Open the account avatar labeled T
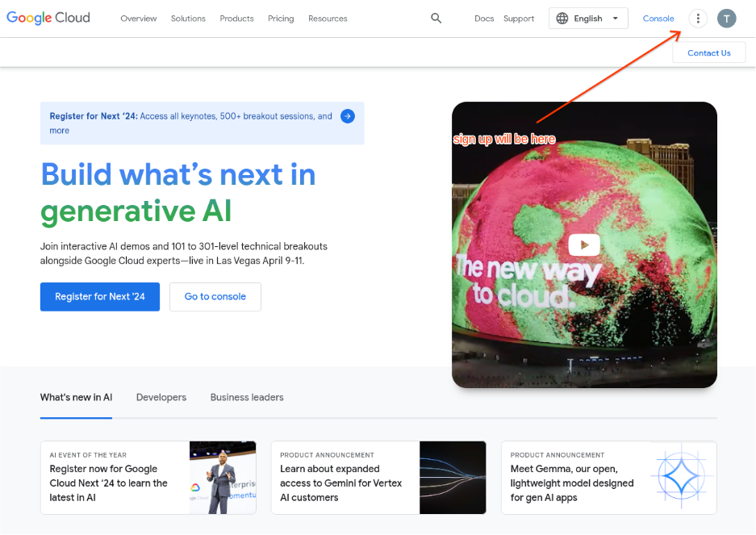The height and width of the screenshot is (535, 756). [x=727, y=19]
